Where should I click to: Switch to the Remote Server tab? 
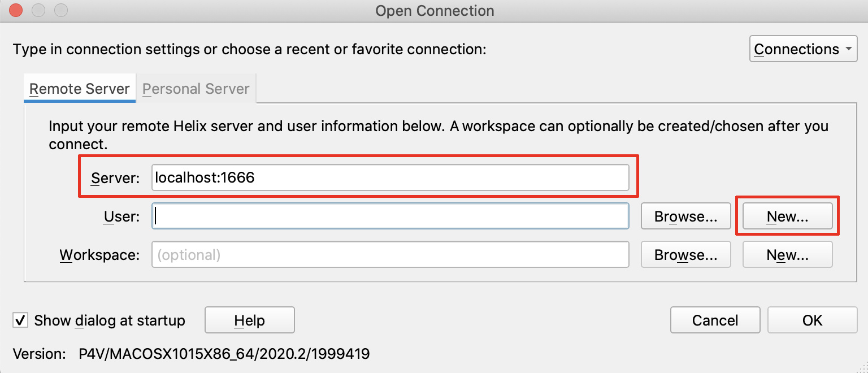point(79,89)
